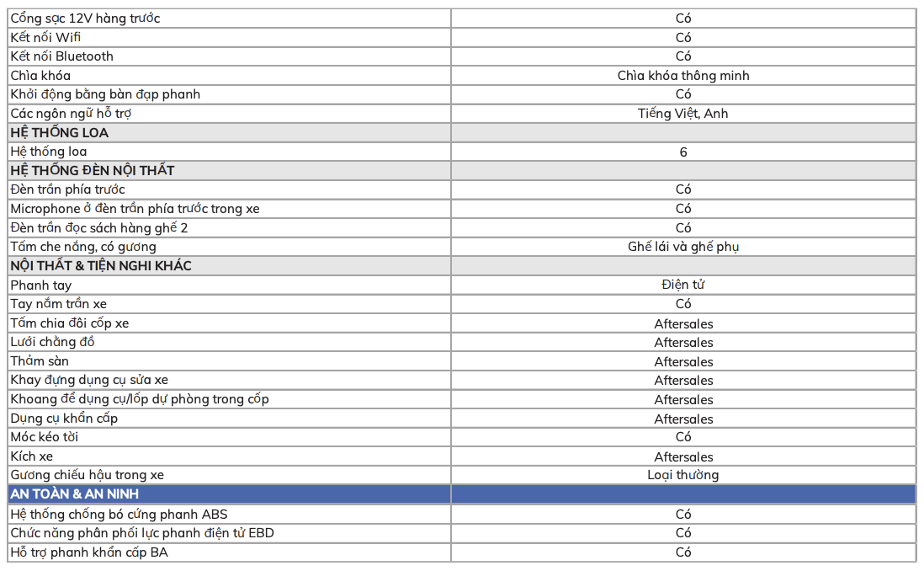Click the 'Cổng sạc 12V hàng trước' cell

[85, 19]
